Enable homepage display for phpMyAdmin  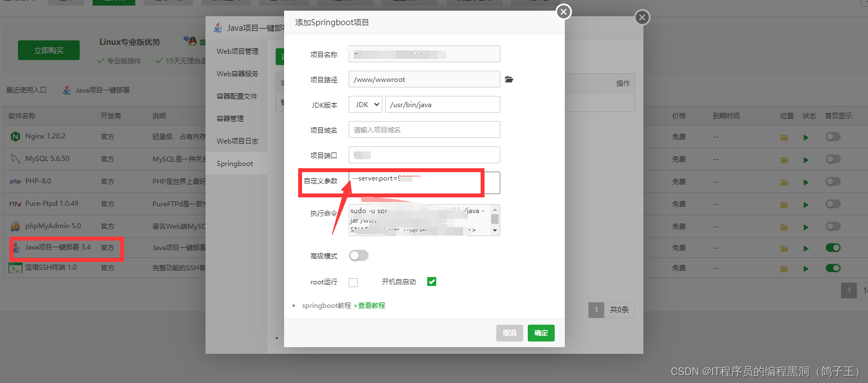click(x=833, y=225)
